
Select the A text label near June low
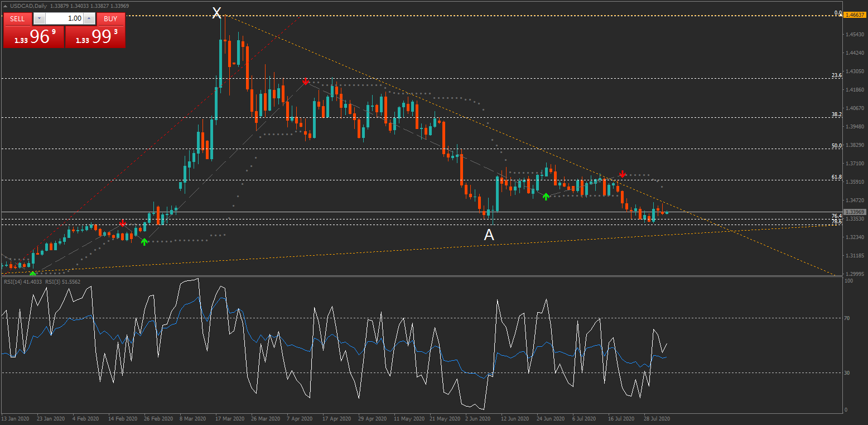click(489, 236)
